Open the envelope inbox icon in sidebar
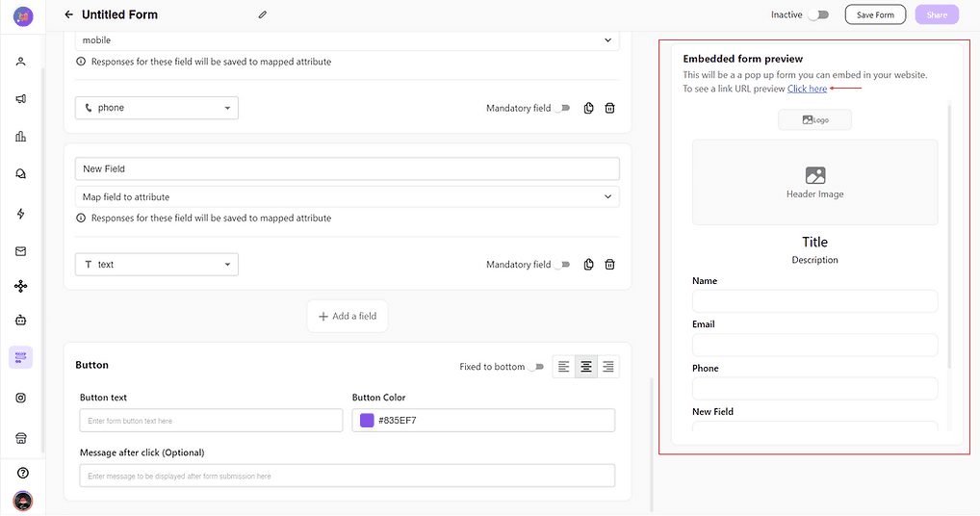Screen dimensions: 980x516 tap(20, 251)
